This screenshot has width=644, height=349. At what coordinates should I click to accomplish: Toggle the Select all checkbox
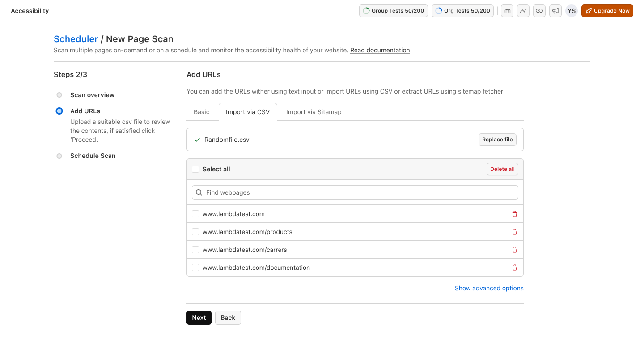(195, 169)
